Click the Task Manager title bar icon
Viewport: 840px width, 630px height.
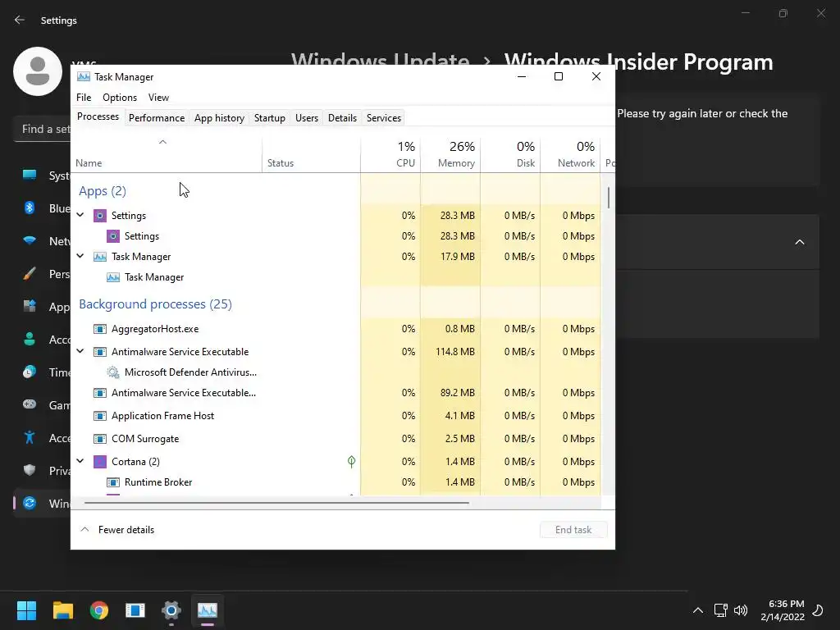pos(83,76)
